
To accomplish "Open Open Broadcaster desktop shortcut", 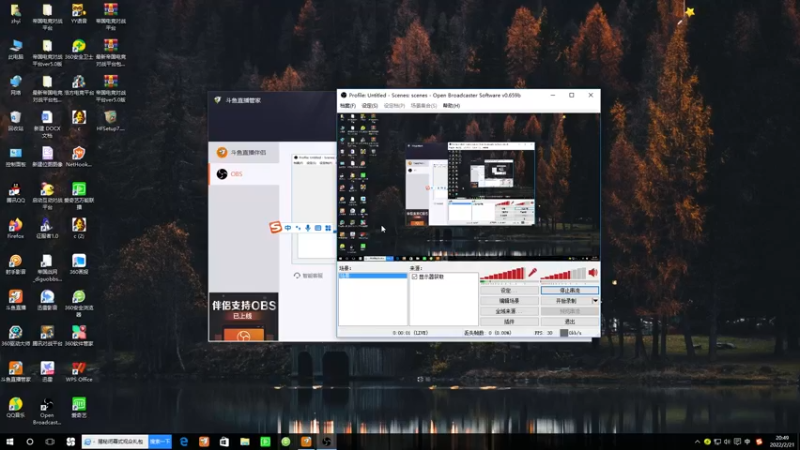I will (x=47, y=411).
